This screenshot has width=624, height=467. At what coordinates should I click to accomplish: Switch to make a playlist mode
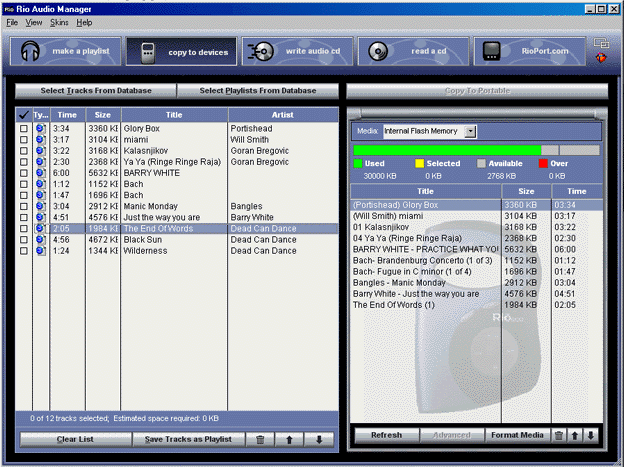[66, 51]
